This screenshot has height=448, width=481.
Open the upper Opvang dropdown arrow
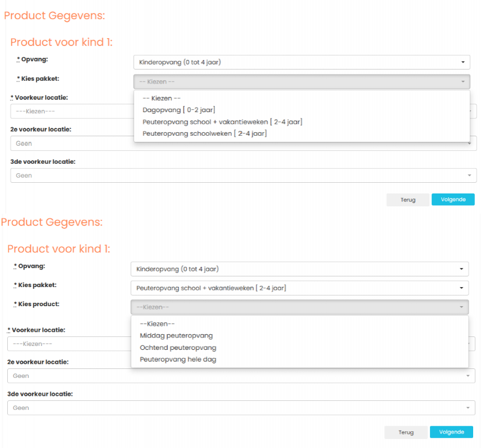463,62
